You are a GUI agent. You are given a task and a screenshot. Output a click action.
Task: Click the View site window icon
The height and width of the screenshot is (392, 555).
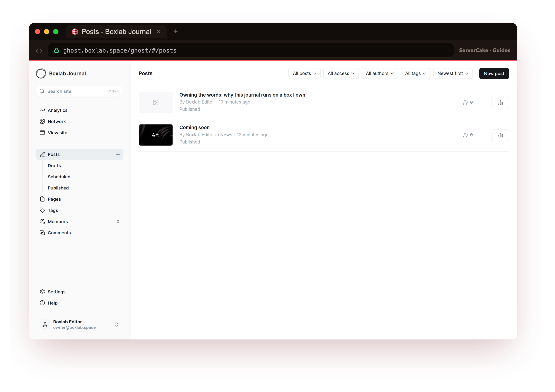point(42,132)
